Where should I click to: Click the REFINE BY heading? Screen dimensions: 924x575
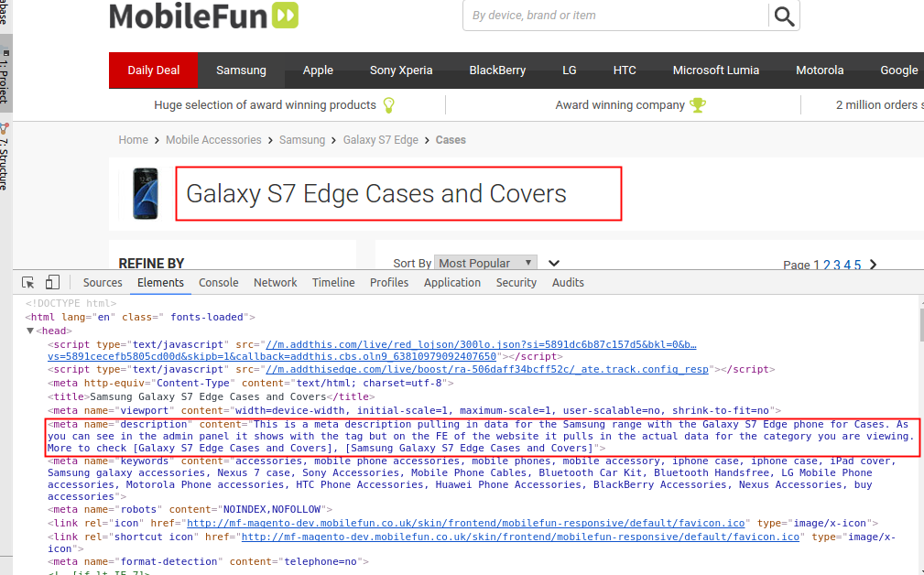[151, 264]
